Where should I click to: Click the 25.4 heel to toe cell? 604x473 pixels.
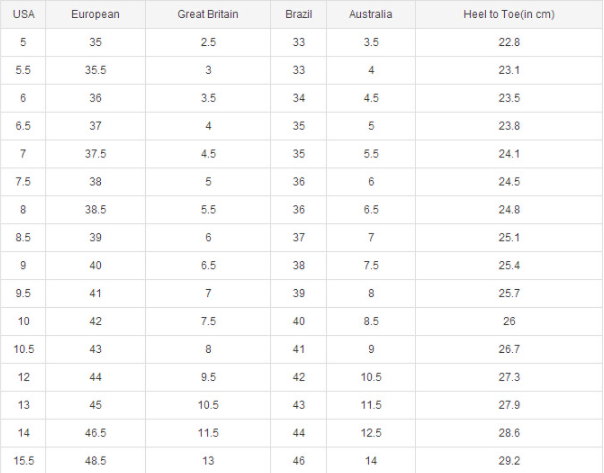click(509, 265)
